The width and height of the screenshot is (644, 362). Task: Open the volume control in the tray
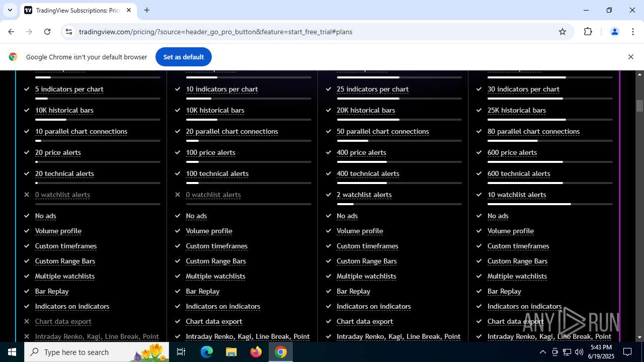pos(579,352)
